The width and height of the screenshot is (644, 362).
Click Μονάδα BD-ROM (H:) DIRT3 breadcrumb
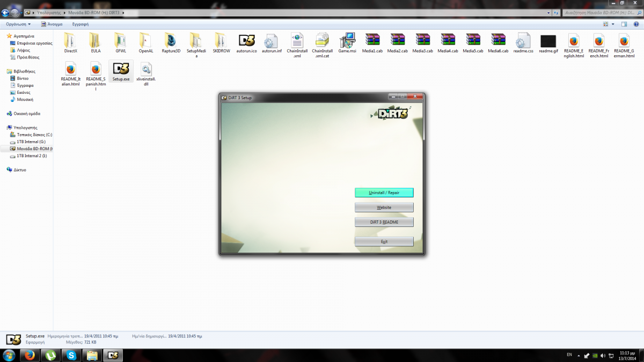click(x=94, y=12)
